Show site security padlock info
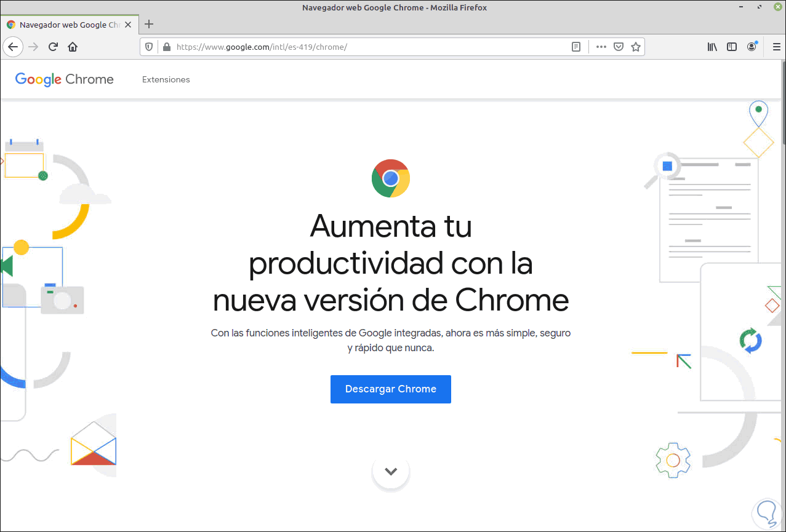 point(166,47)
